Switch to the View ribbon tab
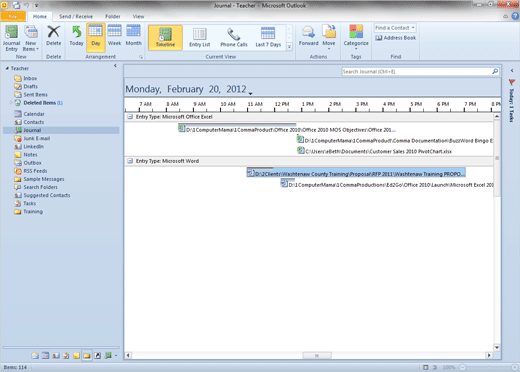Image resolution: width=520 pixels, height=372 pixels. tap(138, 16)
